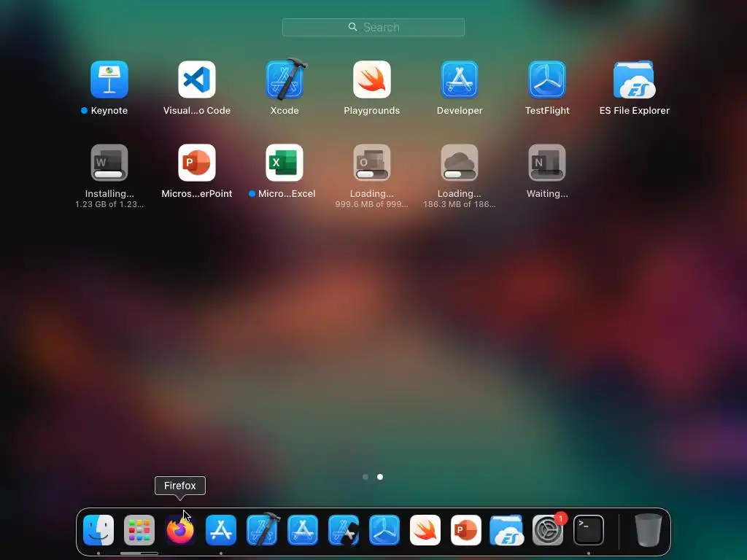The height and width of the screenshot is (560, 747).
Task: Open Swift Playgrounds from the Dock
Action: click(425, 530)
